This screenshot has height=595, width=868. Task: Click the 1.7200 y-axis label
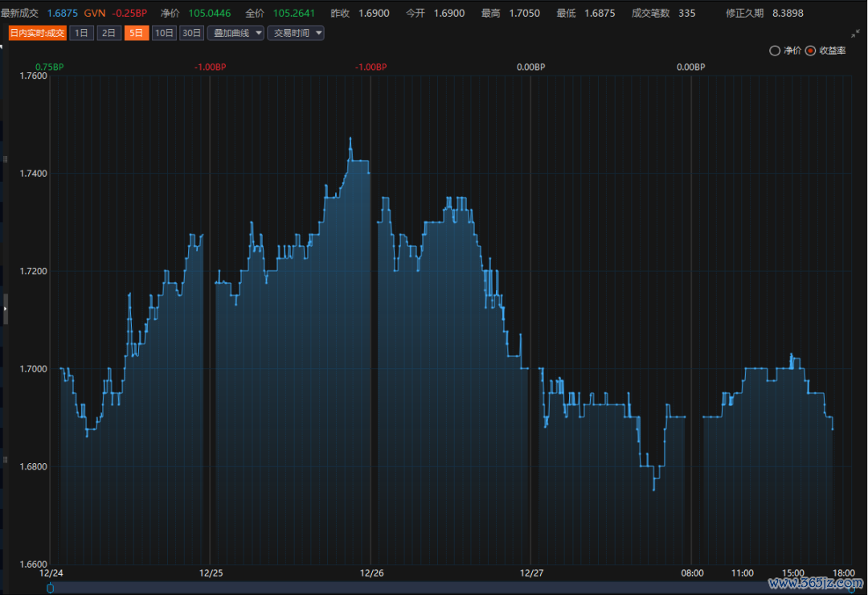point(34,271)
